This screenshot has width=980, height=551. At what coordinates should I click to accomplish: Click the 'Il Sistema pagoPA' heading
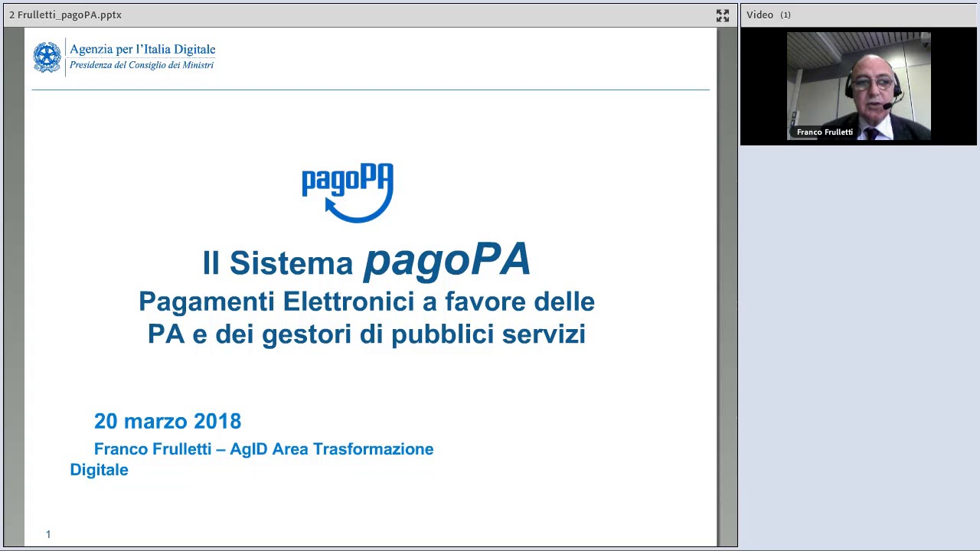[x=366, y=260]
